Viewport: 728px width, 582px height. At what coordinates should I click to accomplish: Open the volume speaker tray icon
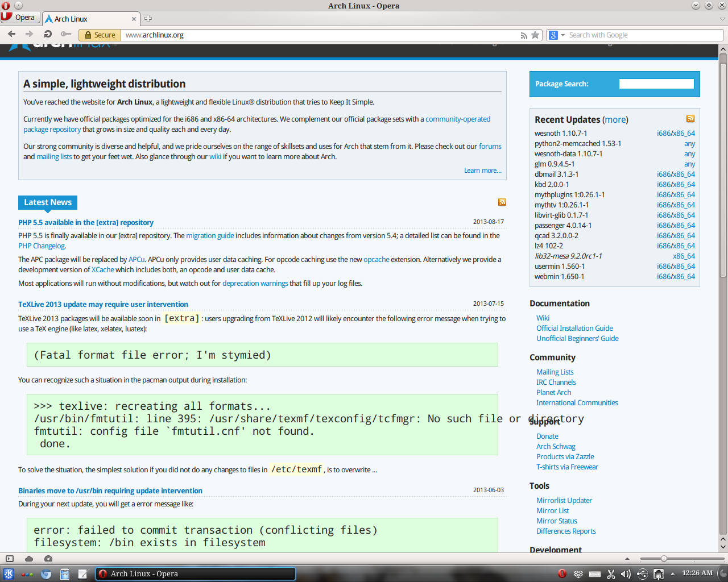(x=626, y=574)
